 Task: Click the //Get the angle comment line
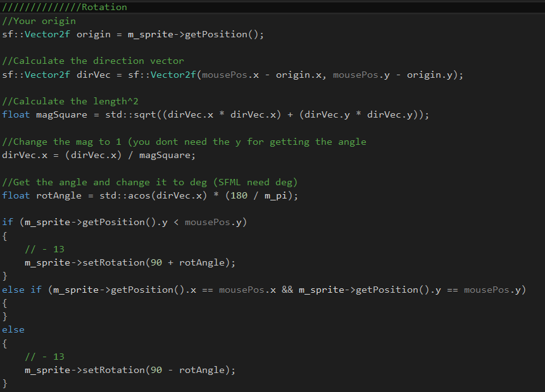point(149,182)
